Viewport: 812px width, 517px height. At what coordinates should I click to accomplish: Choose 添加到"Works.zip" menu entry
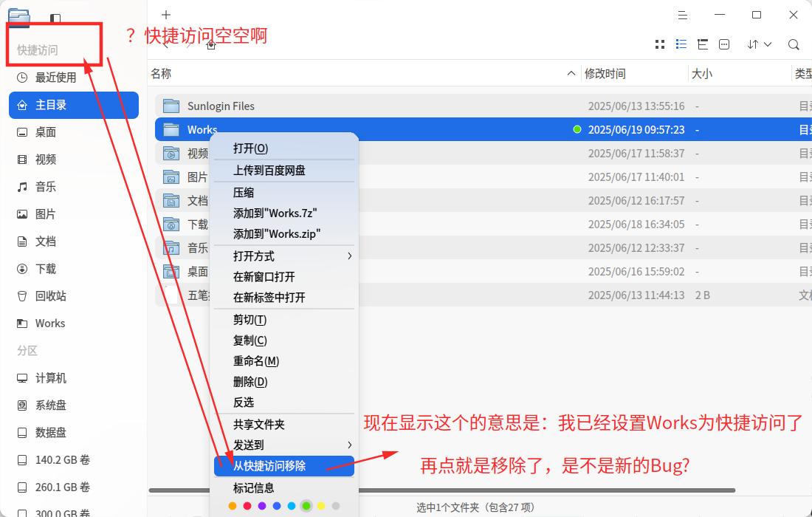click(283, 234)
